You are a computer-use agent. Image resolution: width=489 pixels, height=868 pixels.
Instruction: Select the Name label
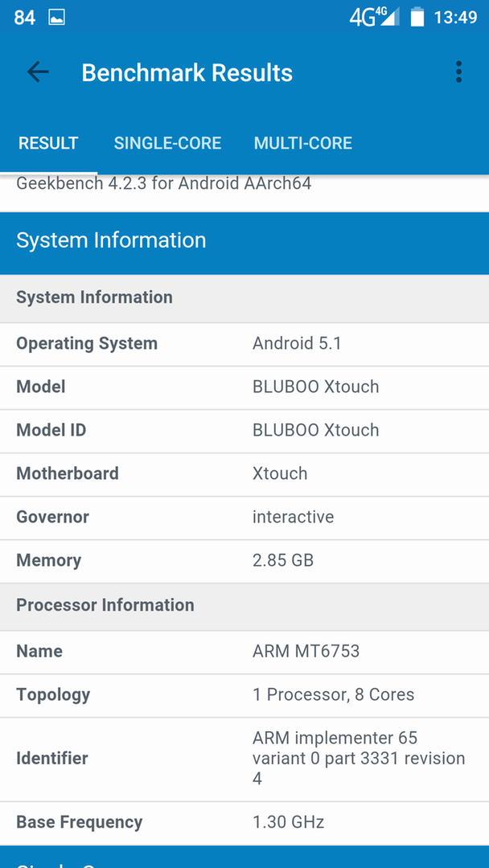[39, 651]
